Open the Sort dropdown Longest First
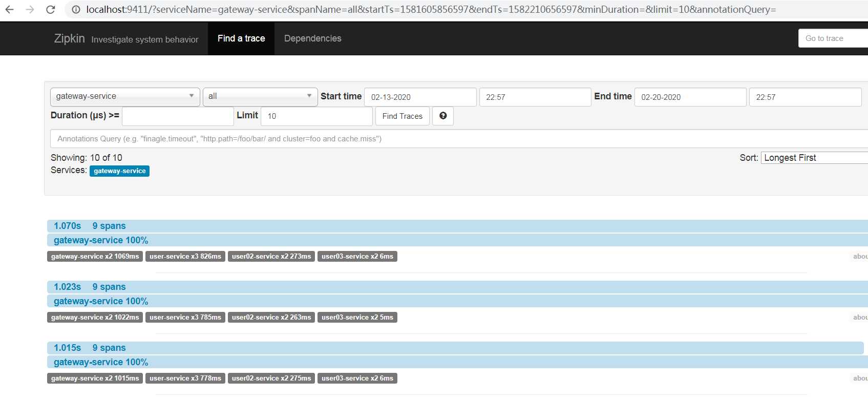 (x=814, y=158)
